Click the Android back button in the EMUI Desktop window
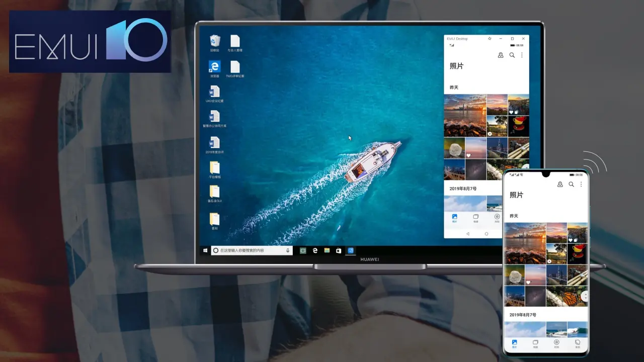 467,234
